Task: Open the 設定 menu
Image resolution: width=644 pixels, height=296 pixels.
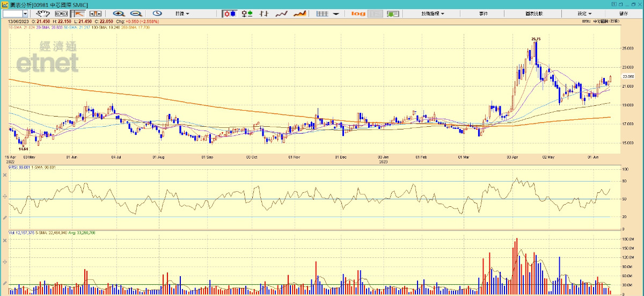Action: click(x=584, y=13)
